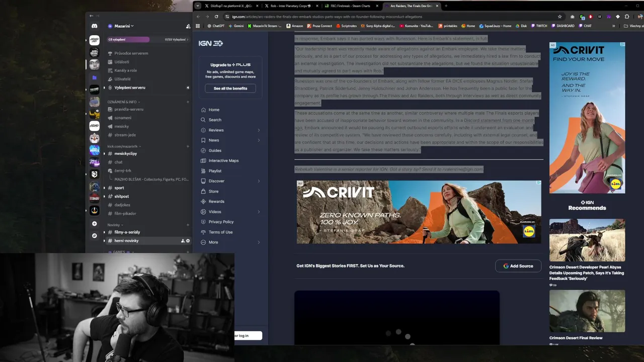Image resolution: width=644 pixels, height=362 pixels.
Task: Click IGN logo in sidebar
Action: click(x=210, y=43)
